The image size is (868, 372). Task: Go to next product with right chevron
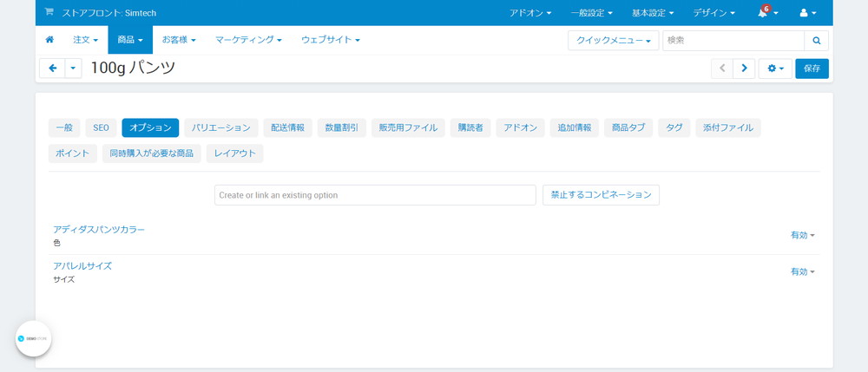744,69
